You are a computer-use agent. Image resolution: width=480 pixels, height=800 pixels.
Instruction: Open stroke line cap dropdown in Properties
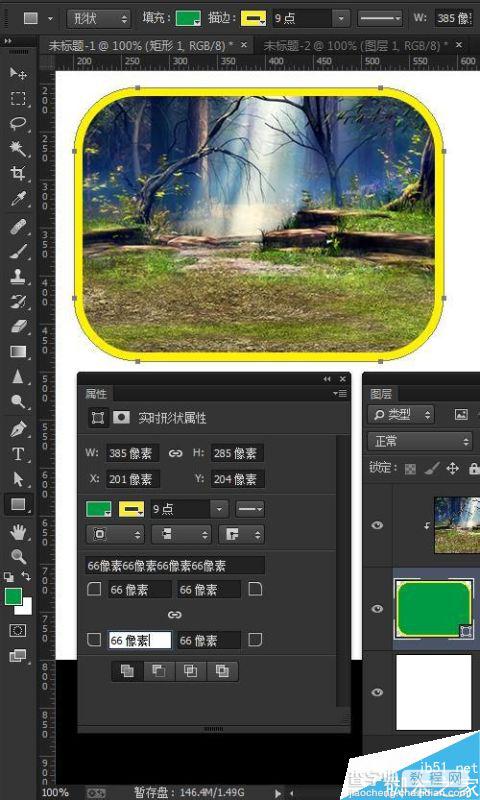click(180, 534)
